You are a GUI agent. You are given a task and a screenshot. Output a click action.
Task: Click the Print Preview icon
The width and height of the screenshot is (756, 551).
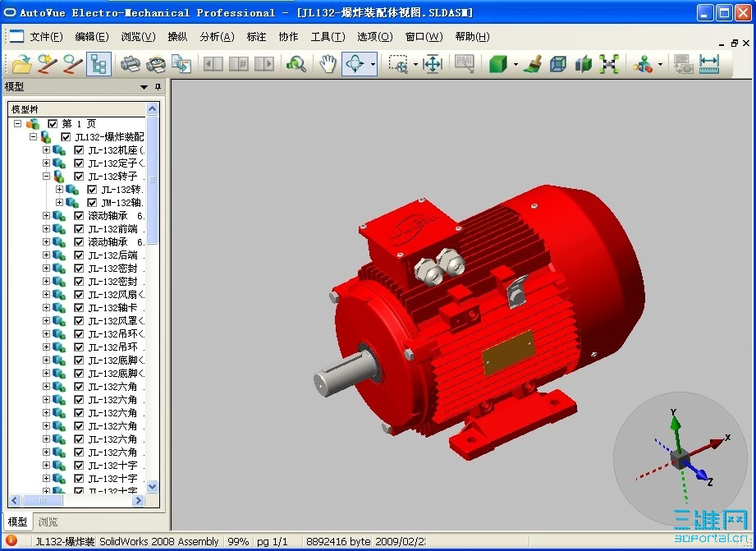[x=155, y=64]
